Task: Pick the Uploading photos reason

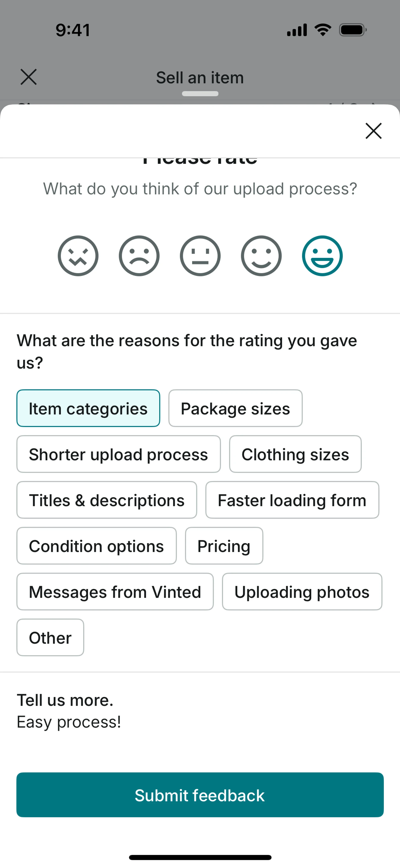Action: [302, 592]
